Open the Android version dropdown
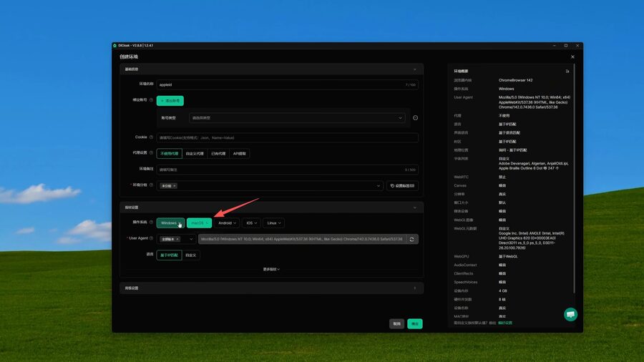Image resolution: width=644 pixels, height=362 pixels. [x=227, y=223]
